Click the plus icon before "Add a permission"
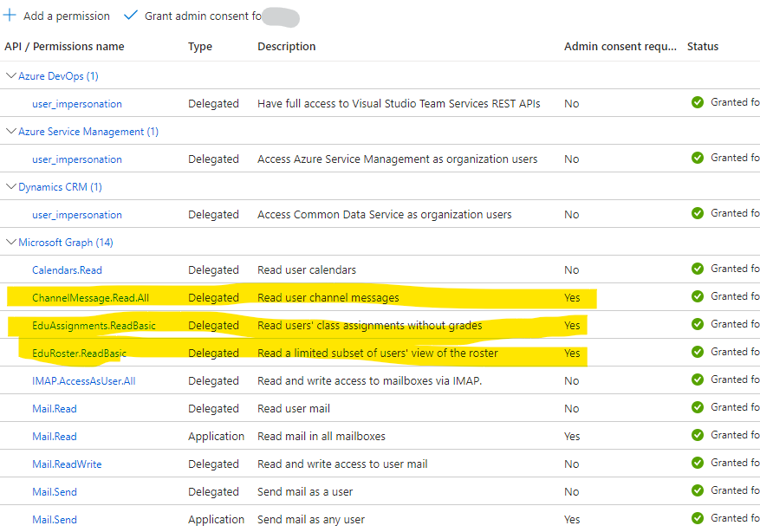 (10, 16)
